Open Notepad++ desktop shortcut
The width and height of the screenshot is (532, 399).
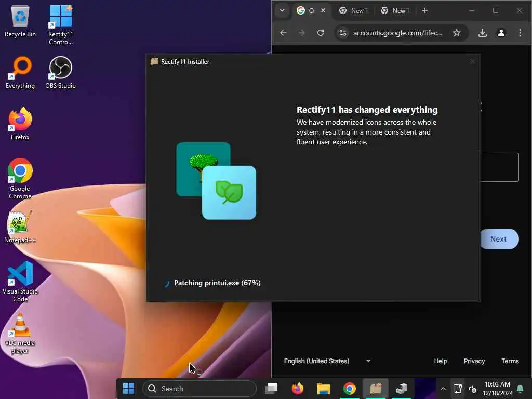tap(20, 227)
